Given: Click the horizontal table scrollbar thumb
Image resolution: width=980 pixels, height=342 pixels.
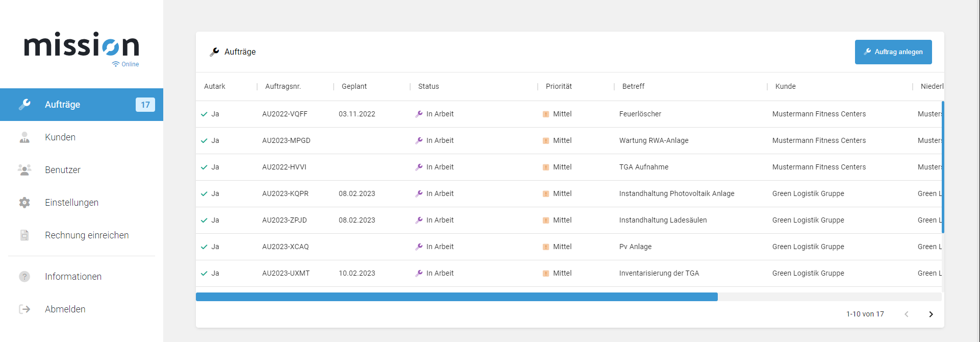Looking at the screenshot, I should tap(457, 297).
